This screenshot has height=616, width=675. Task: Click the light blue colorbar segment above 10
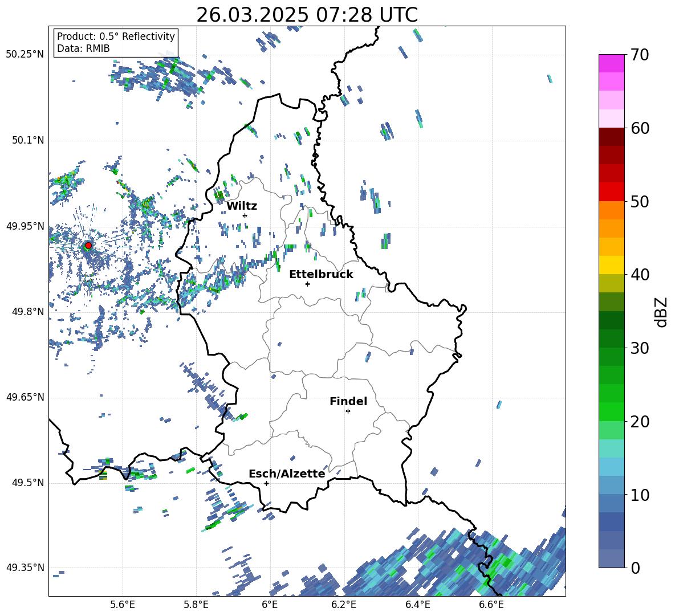point(611,467)
